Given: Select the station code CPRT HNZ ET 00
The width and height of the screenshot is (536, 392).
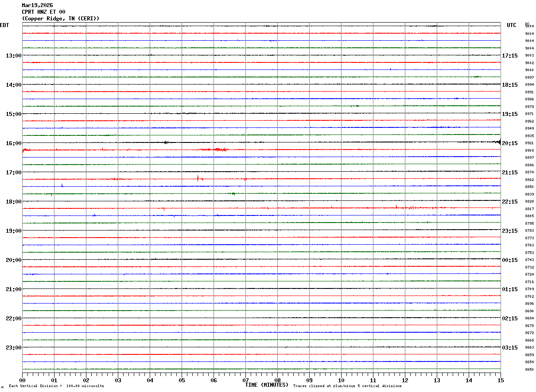Looking at the screenshot, I should [43, 12].
